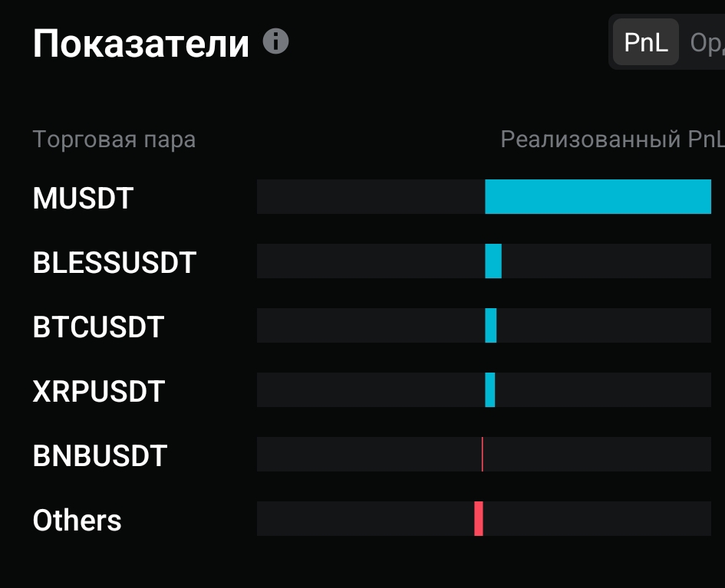This screenshot has width=725, height=588.
Task: Click the Others row label
Action: 77,521
